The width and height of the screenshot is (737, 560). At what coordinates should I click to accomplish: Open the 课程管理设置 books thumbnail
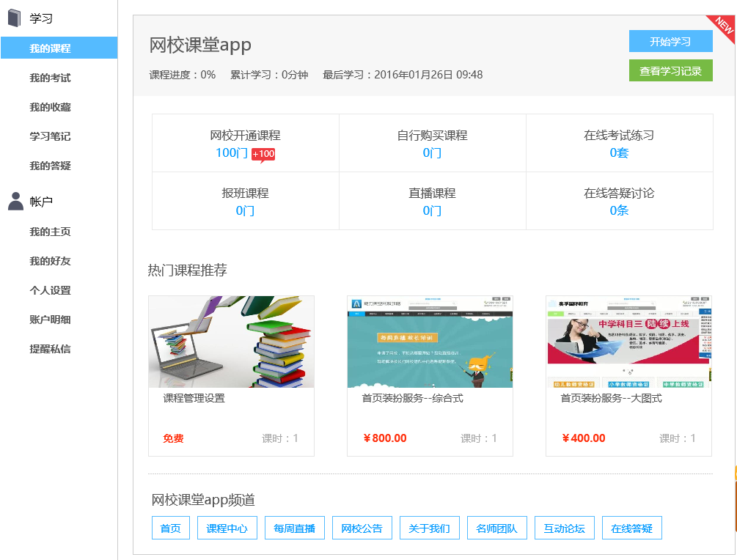click(231, 342)
